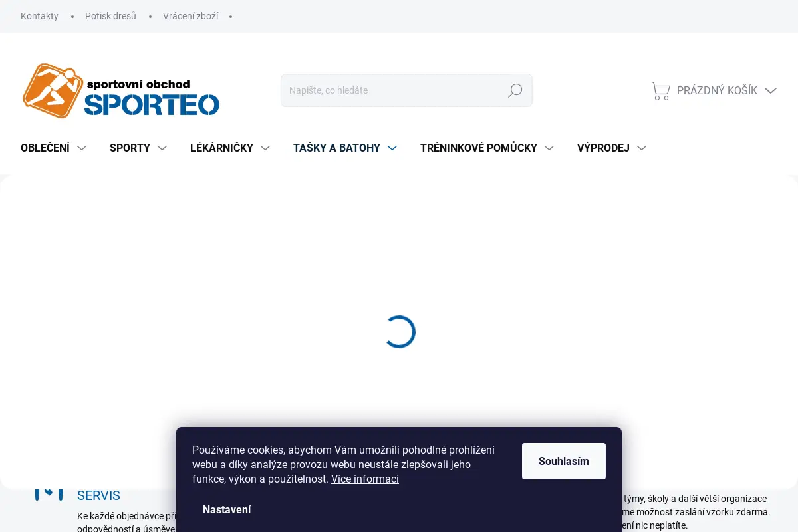Expand the Oblečení chevron
This screenshot has width=798, height=532.
click(x=82, y=148)
